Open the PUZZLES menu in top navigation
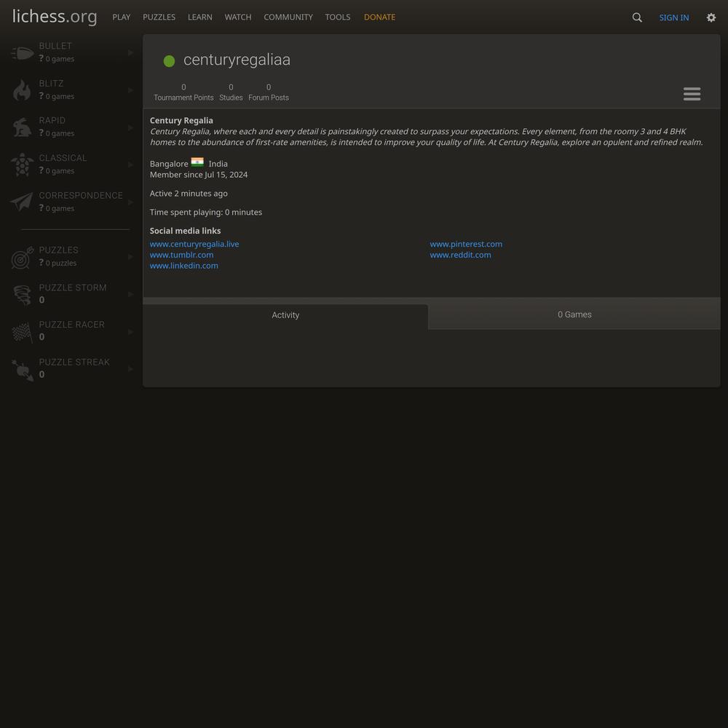The height and width of the screenshot is (728, 728). click(159, 17)
